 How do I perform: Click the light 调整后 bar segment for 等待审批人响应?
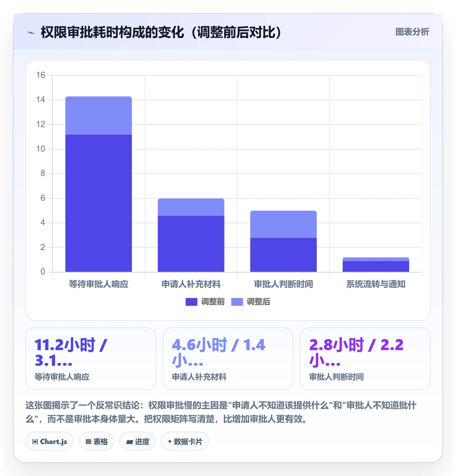99,115
